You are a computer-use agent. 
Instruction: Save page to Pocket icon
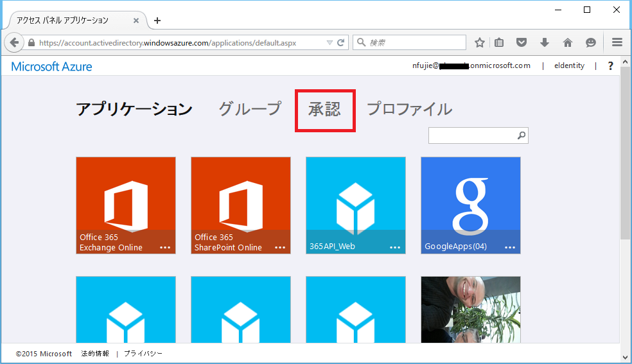coord(522,42)
